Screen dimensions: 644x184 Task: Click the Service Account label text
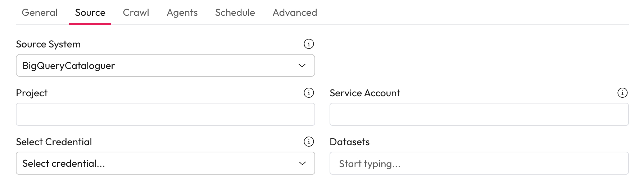pyautogui.click(x=364, y=93)
